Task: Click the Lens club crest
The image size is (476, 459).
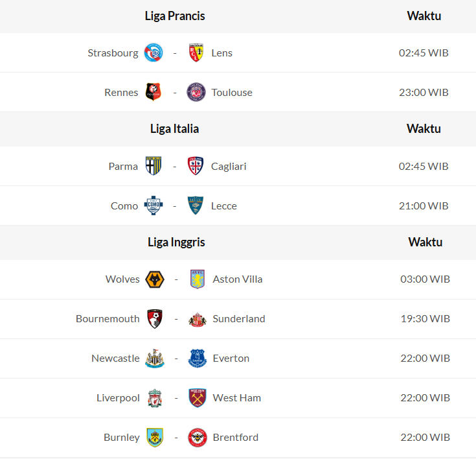Action: tap(196, 53)
